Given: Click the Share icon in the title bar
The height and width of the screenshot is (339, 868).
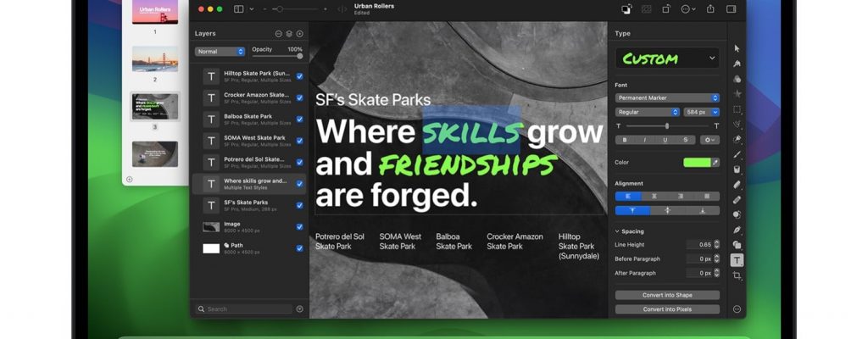Looking at the screenshot, I should click(710, 9).
